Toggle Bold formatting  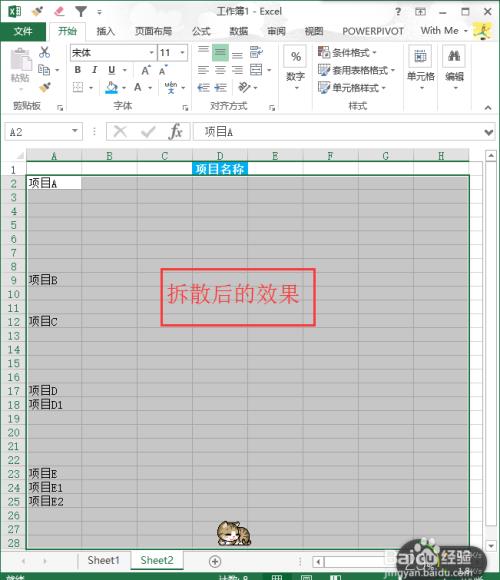[x=78, y=70]
